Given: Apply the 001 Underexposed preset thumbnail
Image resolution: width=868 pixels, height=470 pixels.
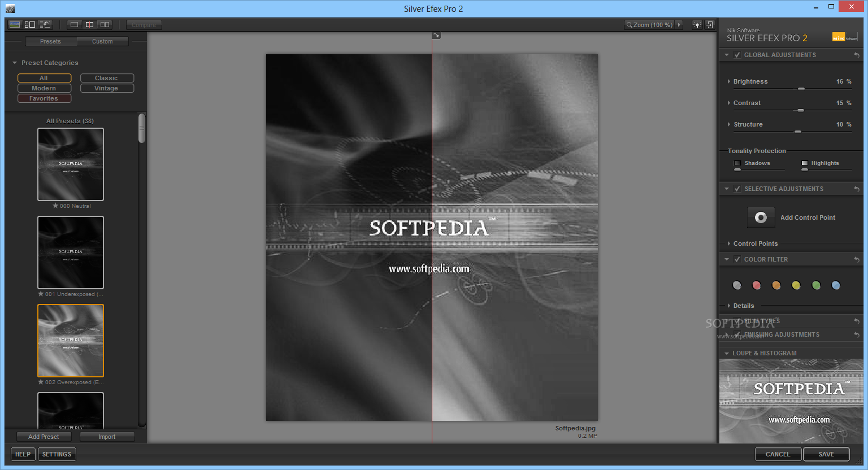Looking at the screenshot, I should pyautogui.click(x=71, y=253).
